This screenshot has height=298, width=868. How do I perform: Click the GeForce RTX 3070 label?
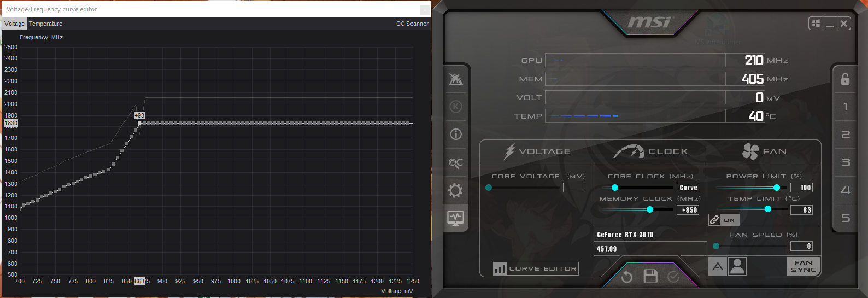pos(625,235)
